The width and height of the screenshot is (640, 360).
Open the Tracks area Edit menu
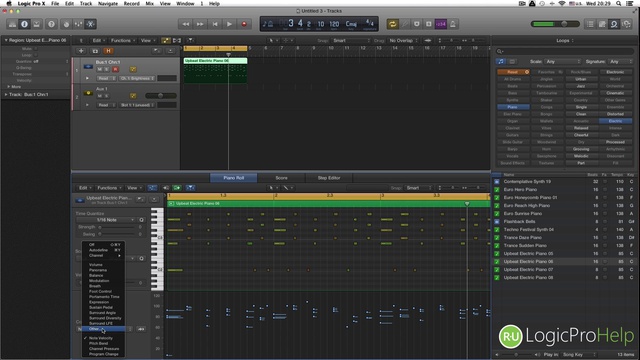[98, 40]
